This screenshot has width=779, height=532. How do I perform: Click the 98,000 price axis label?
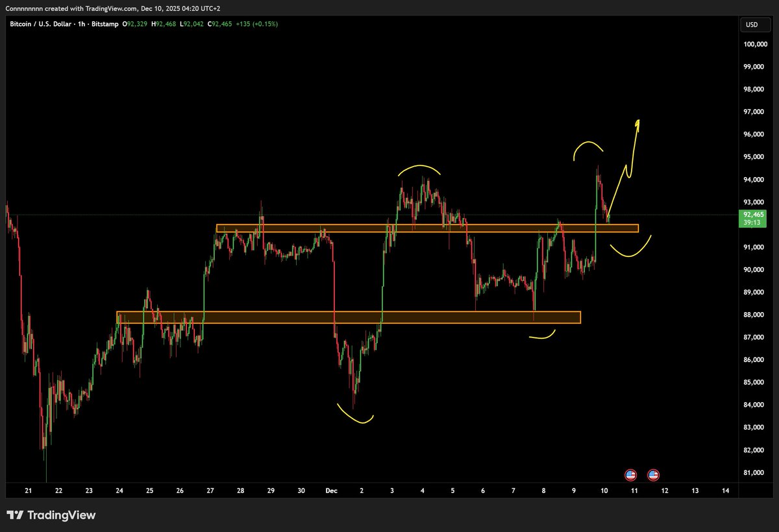tap(755, 90)
